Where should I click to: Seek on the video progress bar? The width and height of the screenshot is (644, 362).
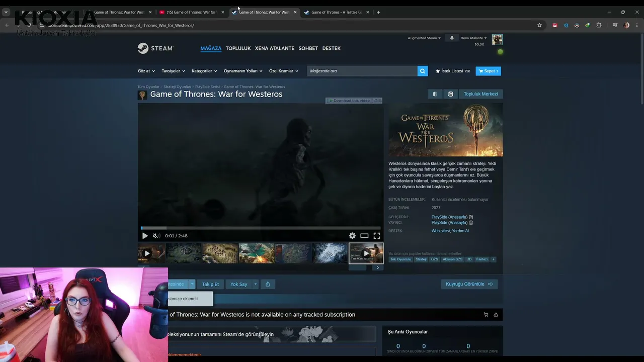click(261, 228)
